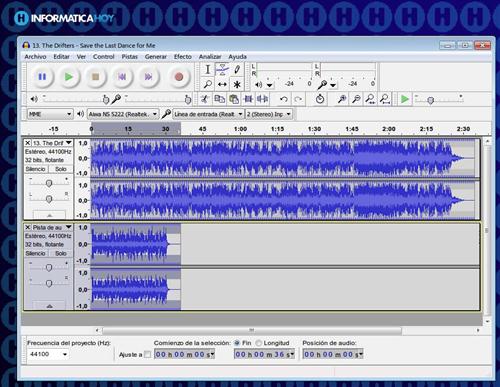Enable the Ajuste a checkbox
The height and width of the screenshot is (387, 500).
coord(147,354)
